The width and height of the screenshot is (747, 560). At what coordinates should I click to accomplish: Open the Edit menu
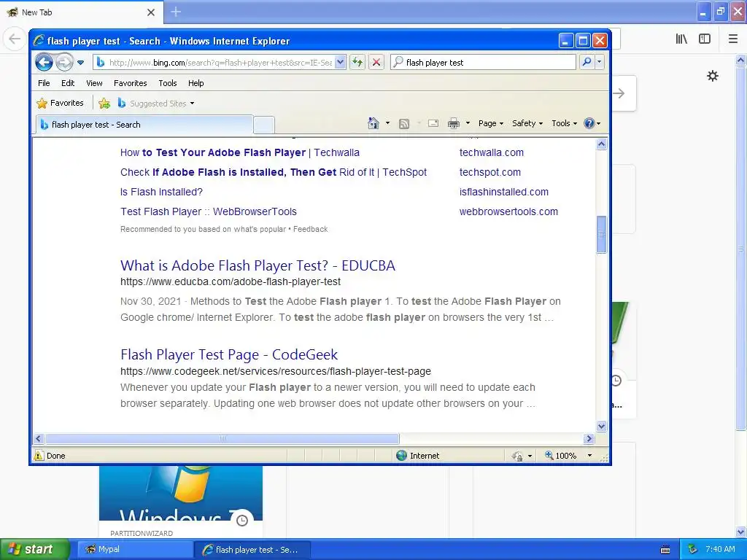coord(68,83)
